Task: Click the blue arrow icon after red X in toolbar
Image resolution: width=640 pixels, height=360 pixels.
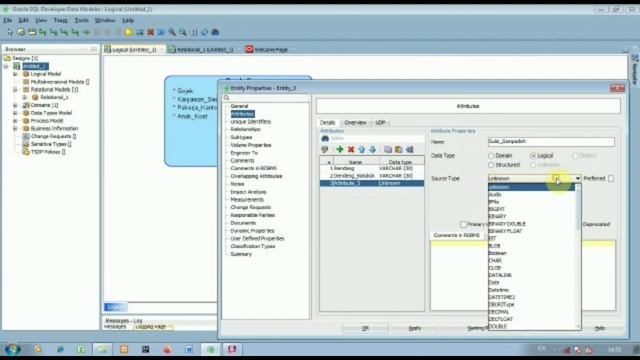Action: pos(161,32)
